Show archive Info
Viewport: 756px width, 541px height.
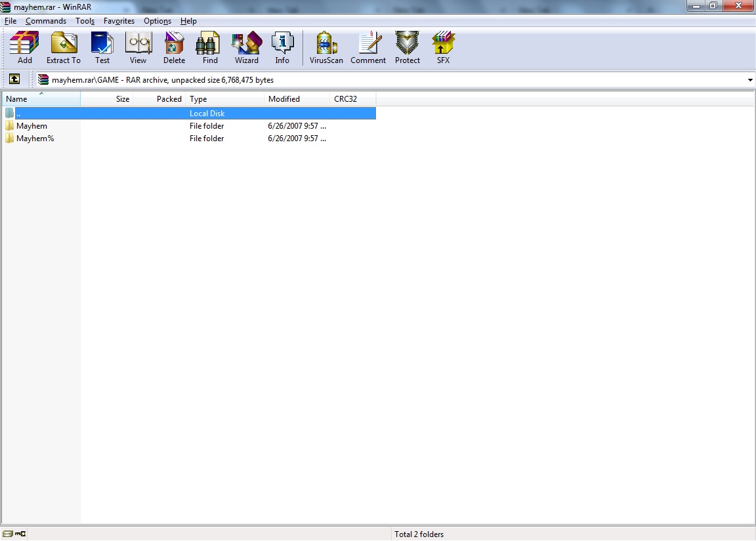pyautogui.click(x=282, y=48)
